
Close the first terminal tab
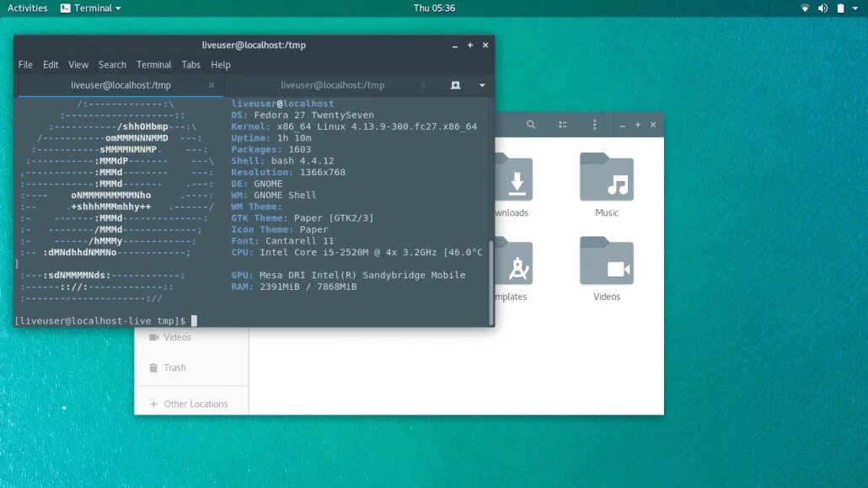(x=212, y=85)
